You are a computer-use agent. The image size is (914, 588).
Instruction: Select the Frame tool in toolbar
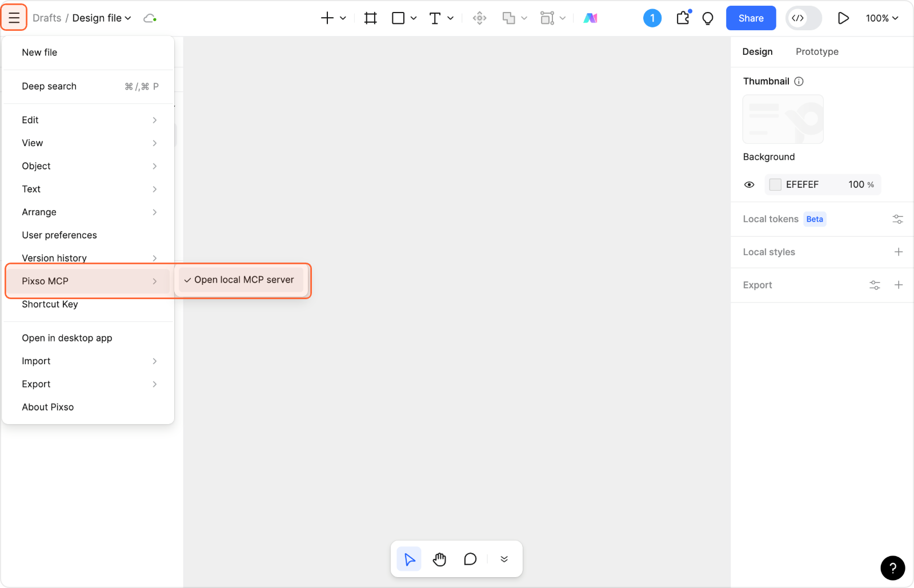370,18
